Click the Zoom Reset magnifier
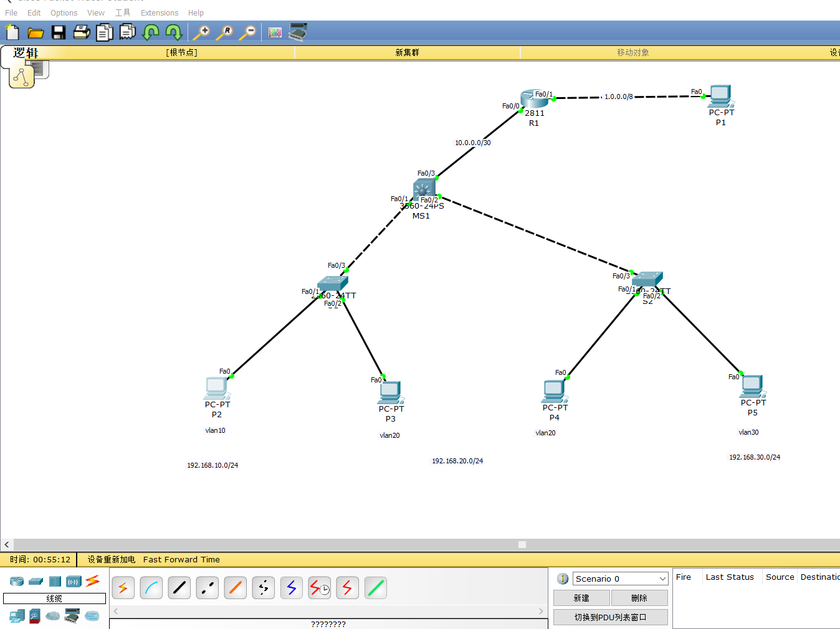Image resolution: width=840 pixels, height=629 pixels. [224, 32]
